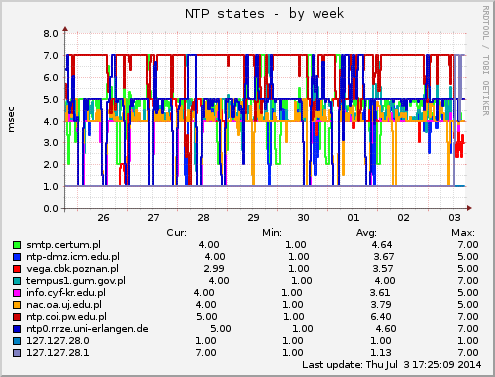The image size is (495, 377).
Task: Click the 6.0 y-axis tick label
Action: pos(51,77)
